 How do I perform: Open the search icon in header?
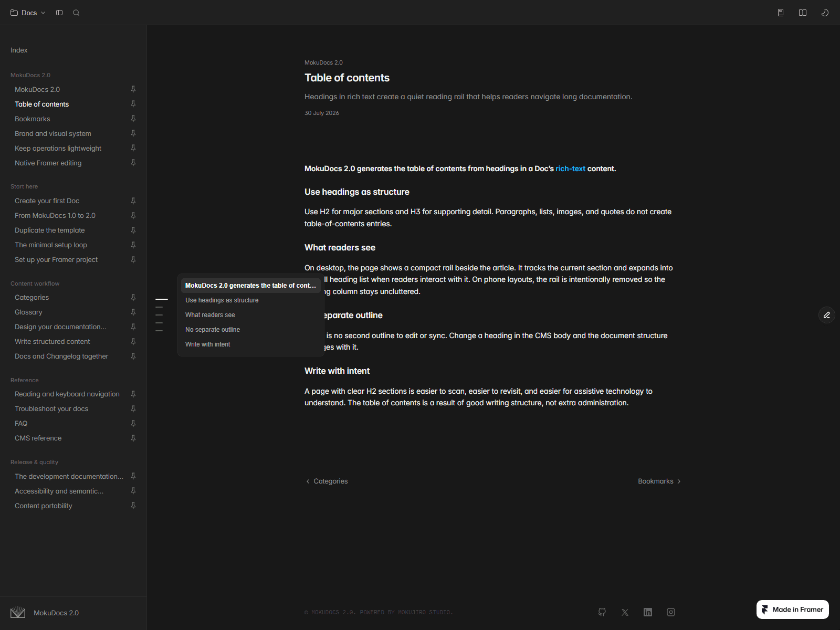tap(76, 13)
